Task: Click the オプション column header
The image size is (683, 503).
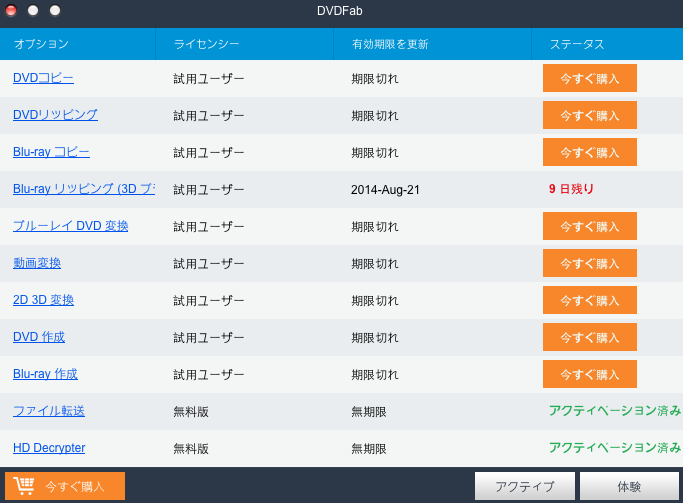Action: click(x=78, y=44)
